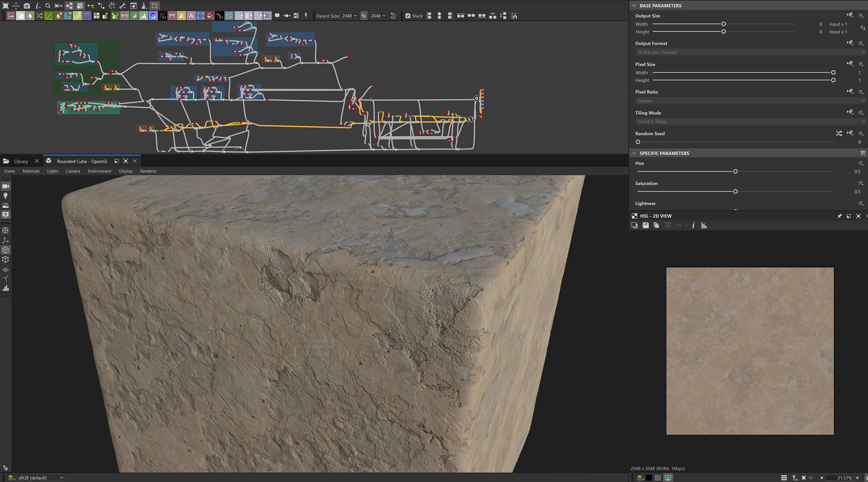The height and width of the screenshot is (482, 868).
Task: Toggle the grid display in graph toolbar
Action: click(x=155, y=6)
